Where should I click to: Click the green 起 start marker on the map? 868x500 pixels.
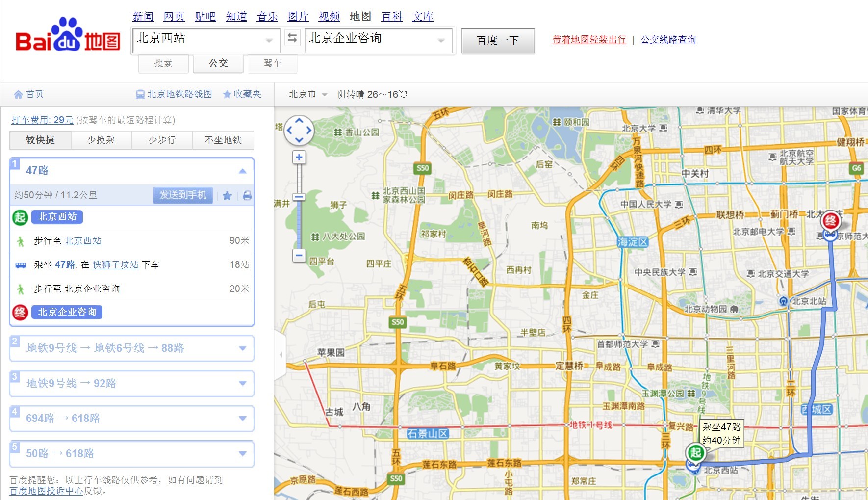695,453
